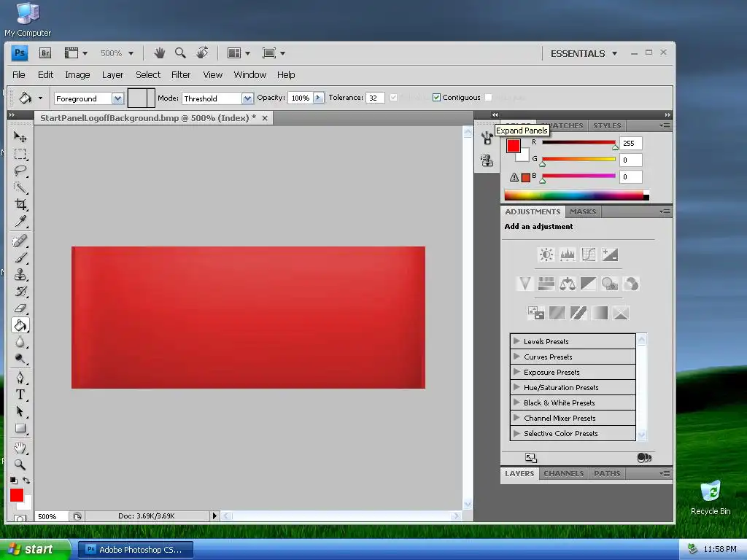Screen dimensions: 747x560
Task: Open the Image menu
Action: point(77,75)
